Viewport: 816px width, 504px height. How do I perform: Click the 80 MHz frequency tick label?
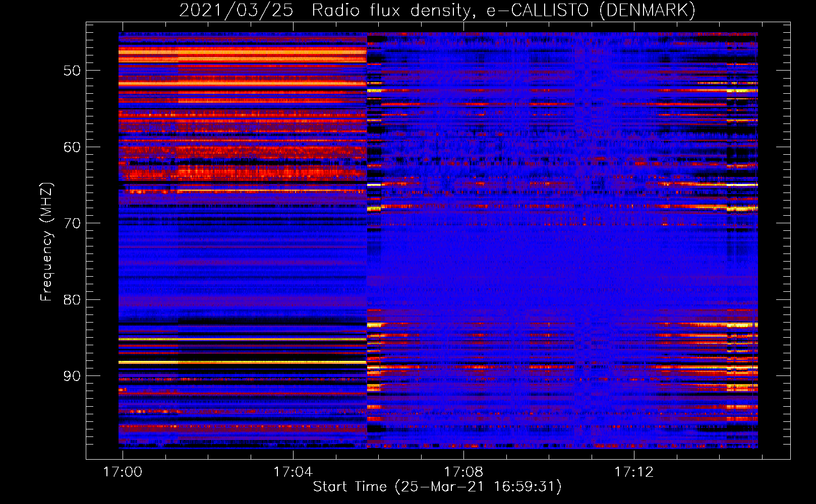(72, 300)
